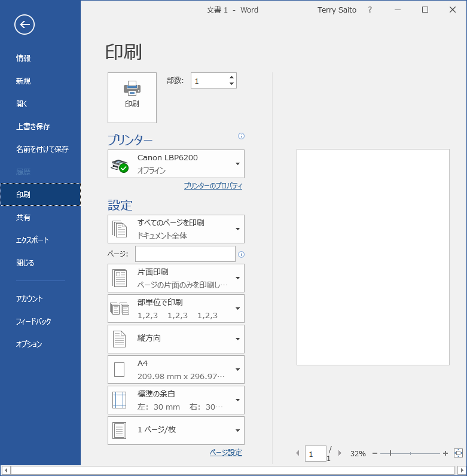Click the zoom in plus button
This screenshot has width=467, height=476.
click(x=445, y=453)
